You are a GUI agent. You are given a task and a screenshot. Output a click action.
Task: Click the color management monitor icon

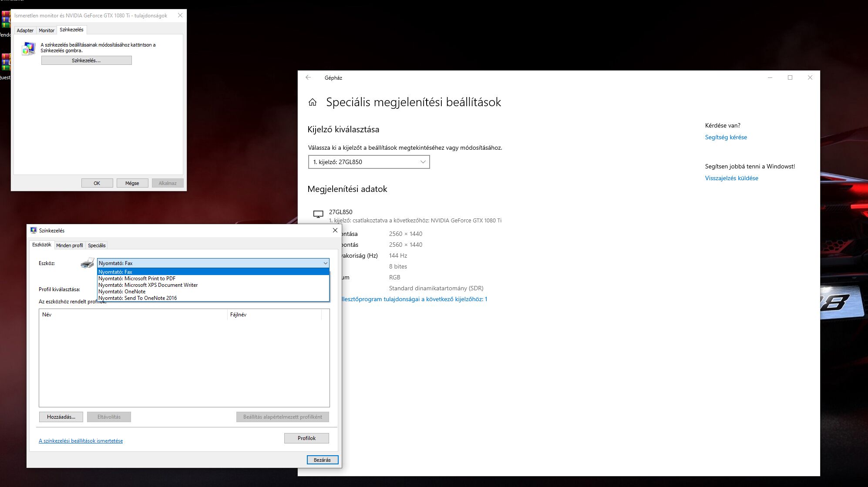(x=29, y=48)
